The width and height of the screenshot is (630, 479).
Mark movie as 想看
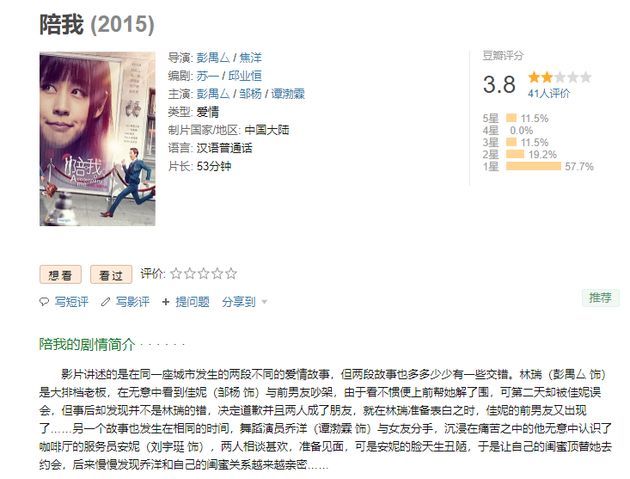click(x=60, y=275)
